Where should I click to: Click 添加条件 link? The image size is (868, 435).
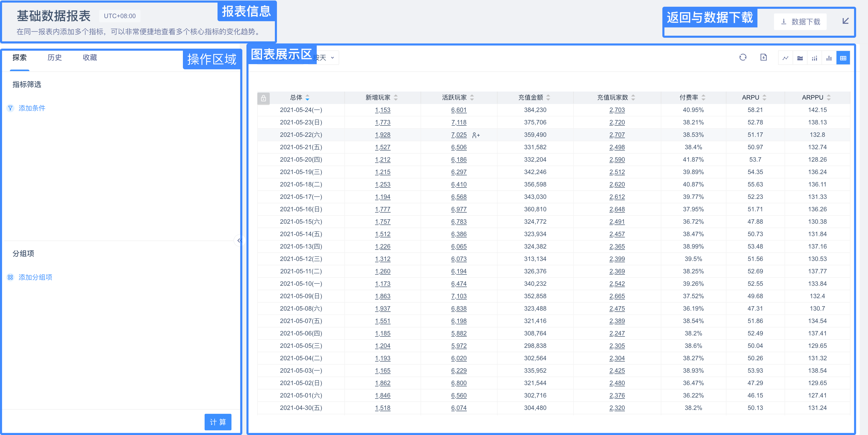tap(31, 108)
